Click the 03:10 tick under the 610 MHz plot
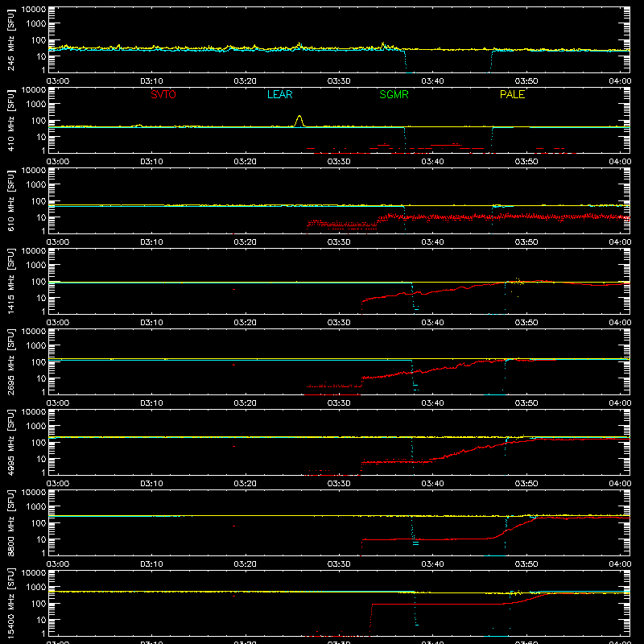644x644 pixels. (151, 242)
